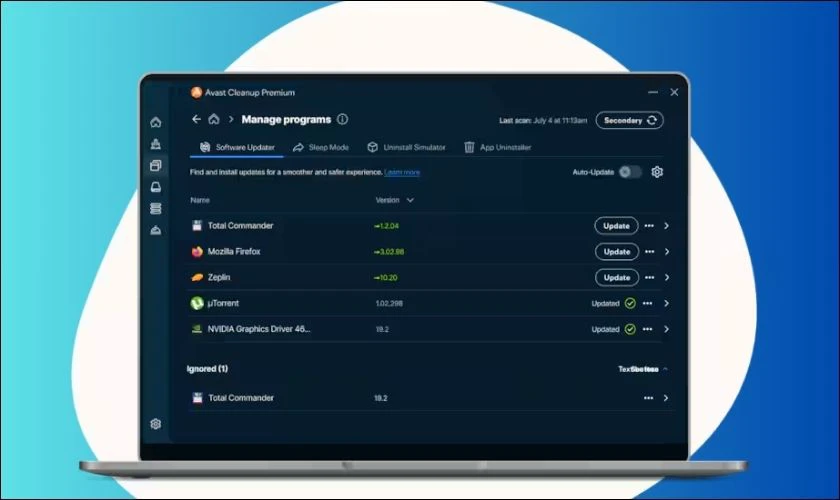Update Zeplin
Viewport: 840px width, 500px height.
[x=617, y=278]
